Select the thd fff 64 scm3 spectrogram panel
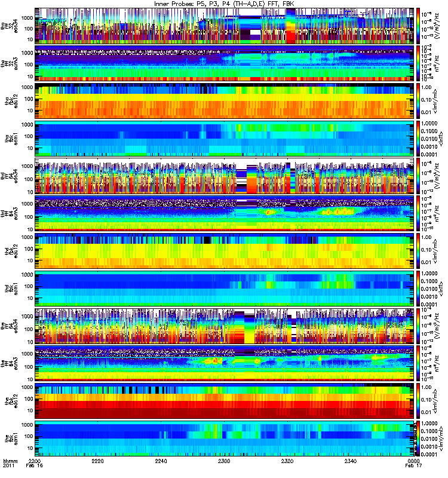448x478 pixels. 225,214
